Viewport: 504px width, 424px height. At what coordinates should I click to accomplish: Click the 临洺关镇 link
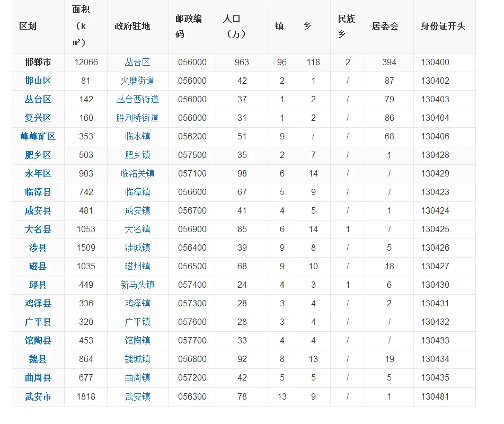pyautogui.click(x=137, y=173)
